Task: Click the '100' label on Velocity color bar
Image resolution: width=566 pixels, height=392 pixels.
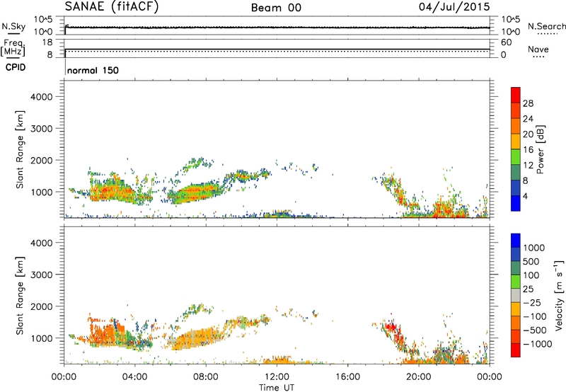Action: [x=531, y=275]
